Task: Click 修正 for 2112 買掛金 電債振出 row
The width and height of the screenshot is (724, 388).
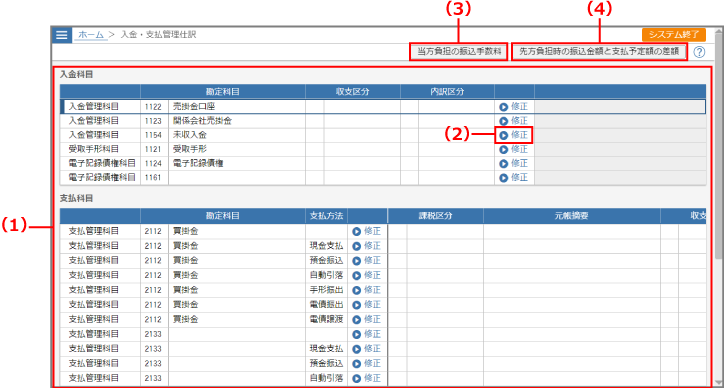Action: pyautogui.click(x=367, y=305)
